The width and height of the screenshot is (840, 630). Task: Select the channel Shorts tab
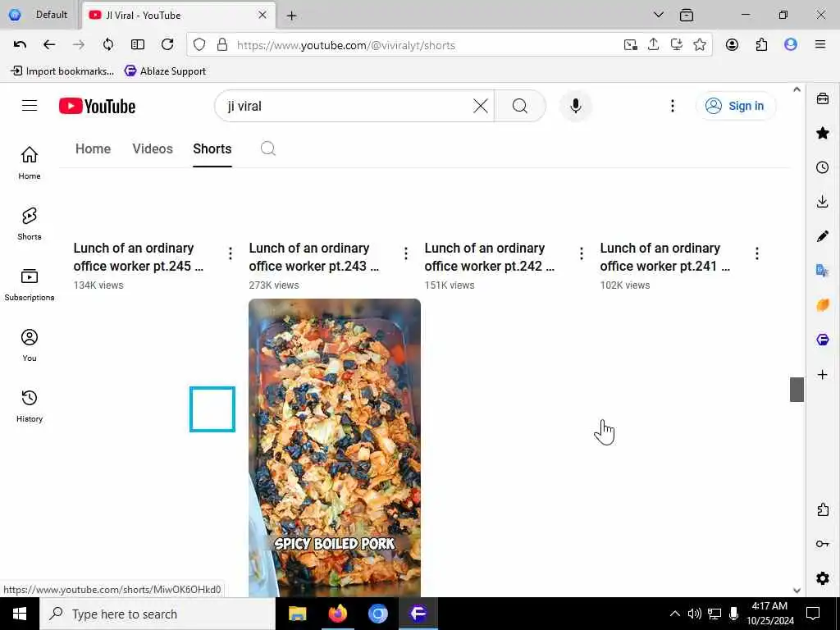(212, 149)
